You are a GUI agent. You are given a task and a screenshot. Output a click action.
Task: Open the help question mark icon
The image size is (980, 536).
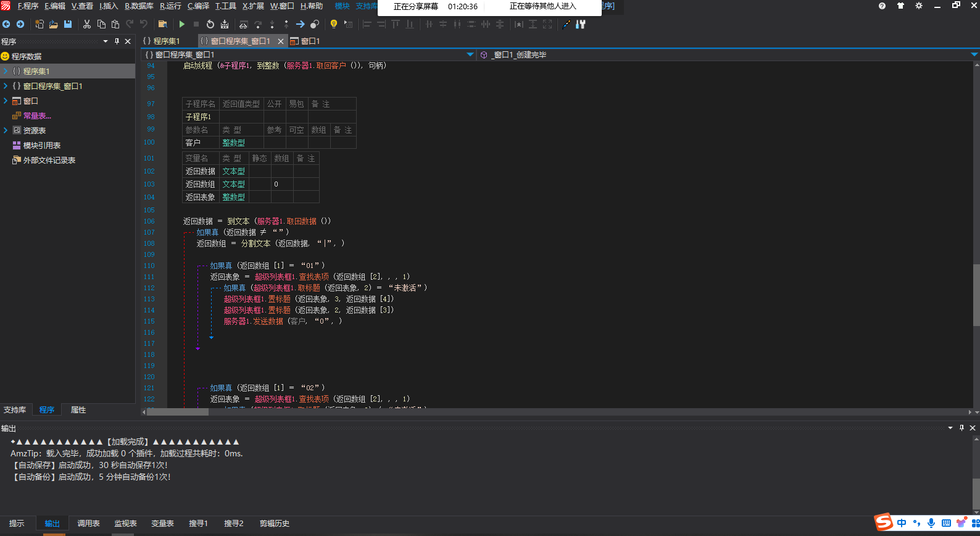click(x=882, y=6)
